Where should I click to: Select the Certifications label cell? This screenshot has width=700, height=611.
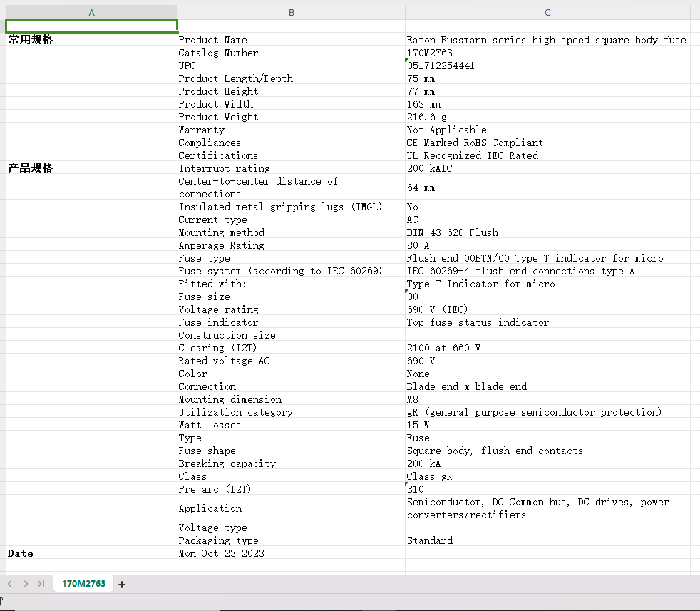[x=291, y=155]
